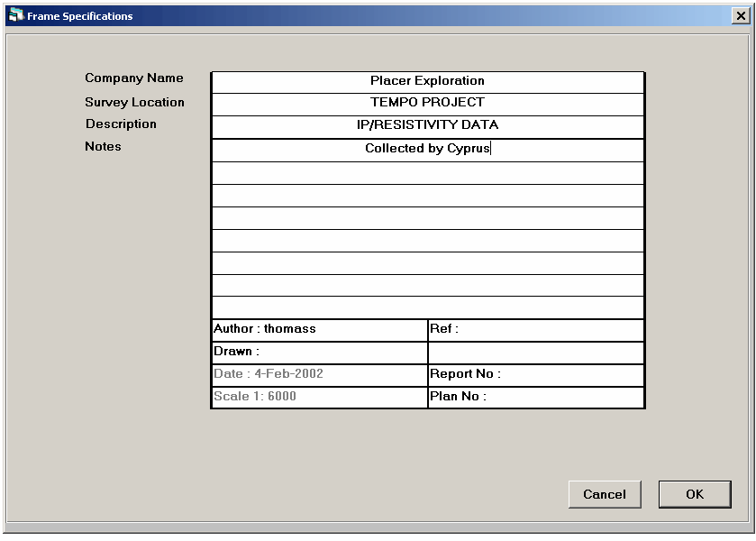Click the Frame Specifications title bar icon
Viewport: 756px width, 541px height.
coord(16,15)
